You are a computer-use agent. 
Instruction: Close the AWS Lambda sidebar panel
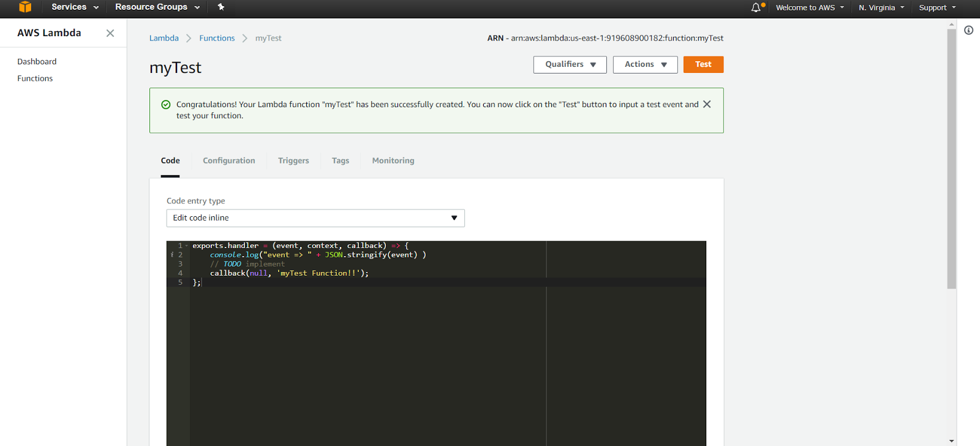tap(110, 33)
